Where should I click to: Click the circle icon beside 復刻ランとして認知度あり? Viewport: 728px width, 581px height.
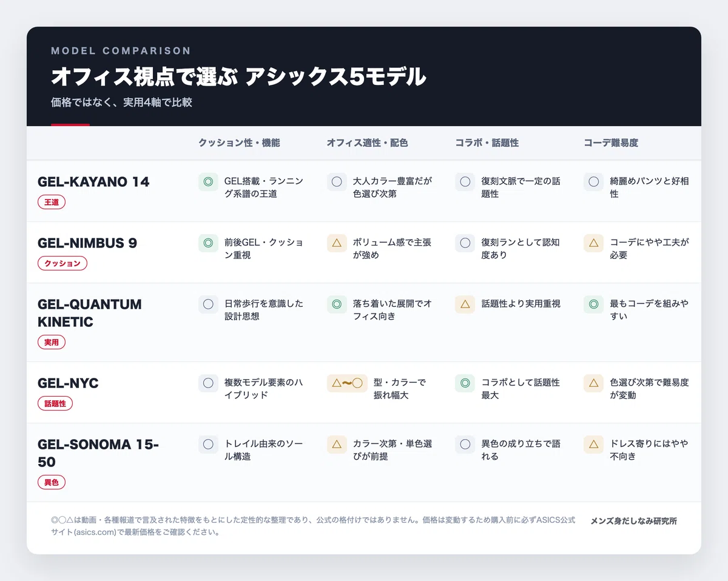(x=465, y=243)
